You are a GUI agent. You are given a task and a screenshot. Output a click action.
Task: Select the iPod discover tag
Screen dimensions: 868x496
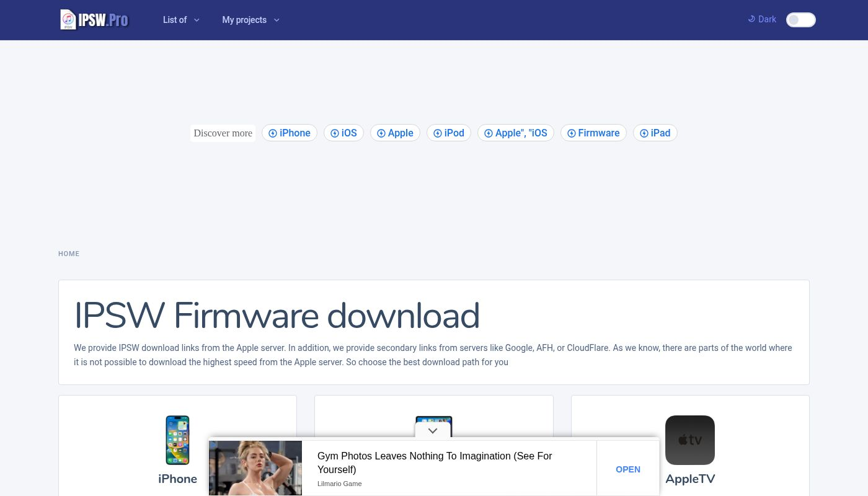pyautogui.click(x=448, y=133)
